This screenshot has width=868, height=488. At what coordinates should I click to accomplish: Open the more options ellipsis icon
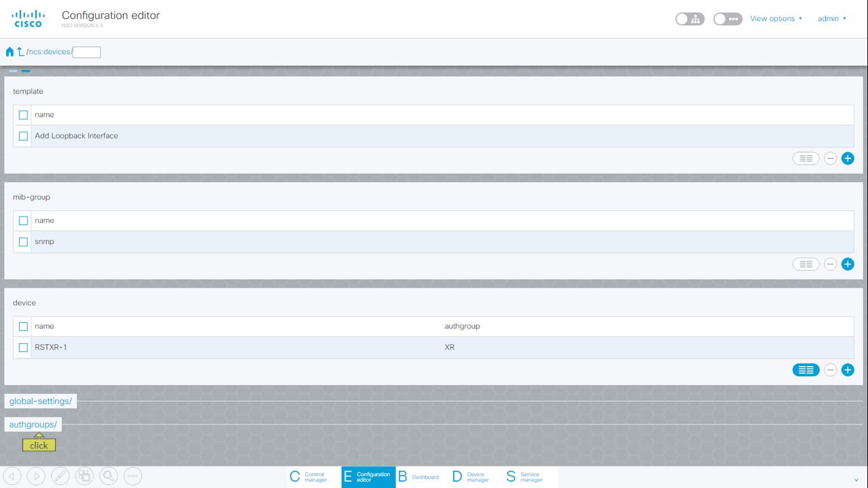pos(132,475)
